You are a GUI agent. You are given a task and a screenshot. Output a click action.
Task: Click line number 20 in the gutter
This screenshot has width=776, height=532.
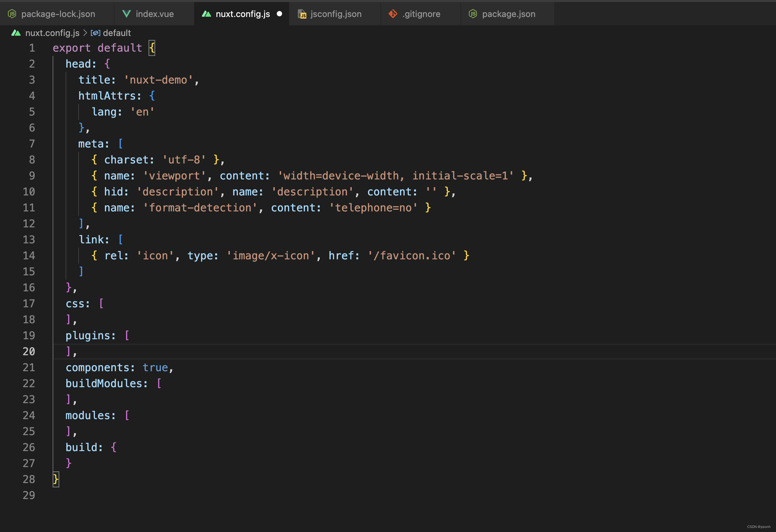click(x=29, y=352)
